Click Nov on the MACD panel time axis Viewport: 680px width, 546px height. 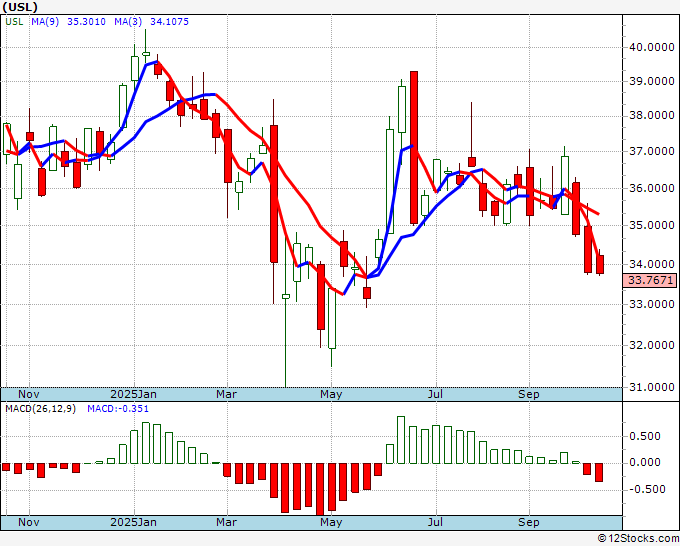coord(29,522)
